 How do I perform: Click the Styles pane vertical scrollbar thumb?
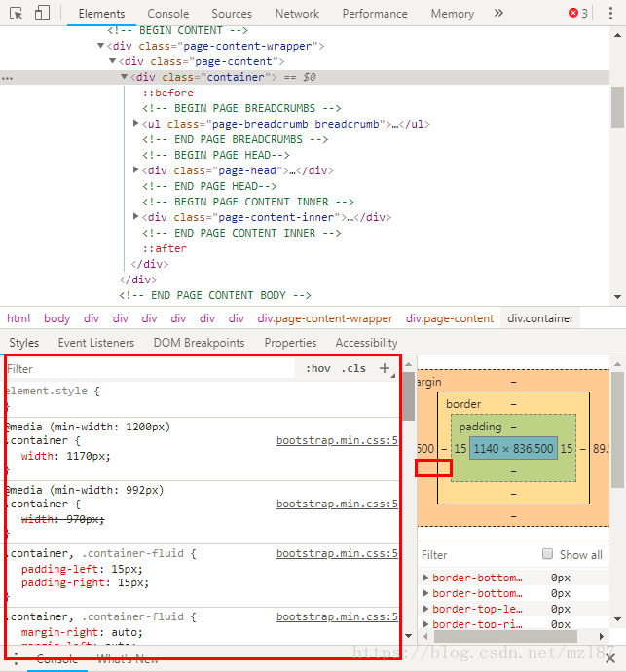409,396
